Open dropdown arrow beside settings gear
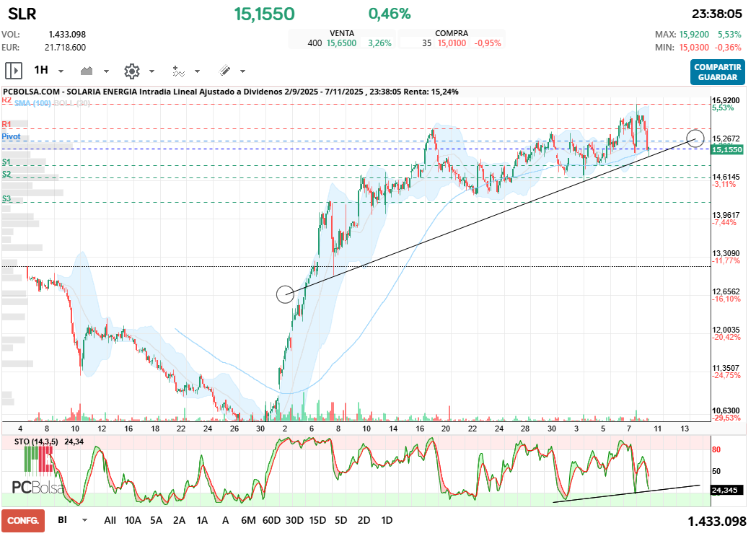 (151, 71)
